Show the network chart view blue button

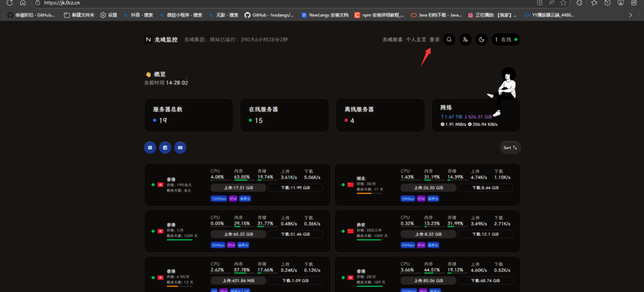pyautogui.click(x=165, y=147)
